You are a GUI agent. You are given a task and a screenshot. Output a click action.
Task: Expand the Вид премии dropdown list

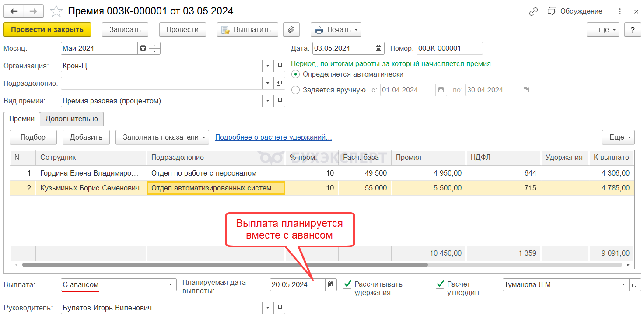[268, 101]
